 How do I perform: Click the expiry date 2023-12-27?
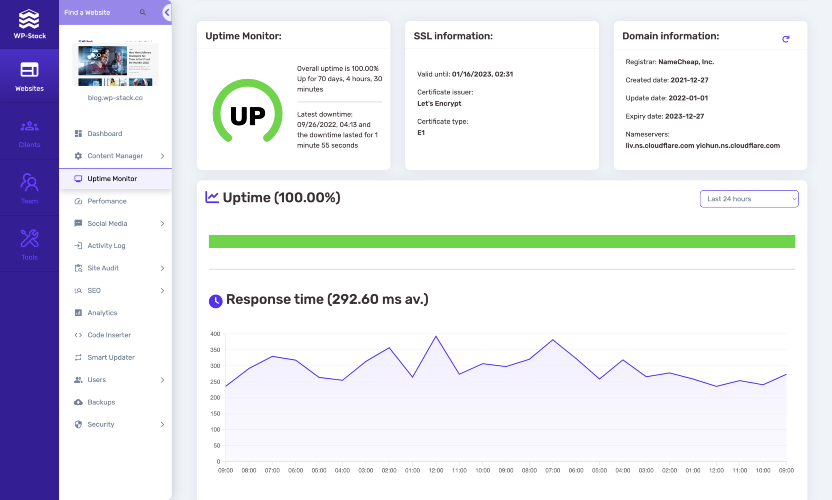[x=684, y=116]
